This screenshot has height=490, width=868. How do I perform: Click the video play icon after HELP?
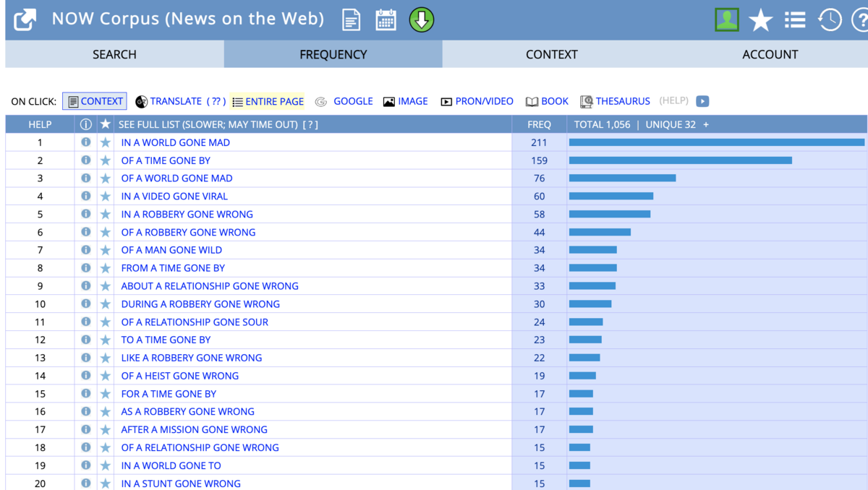tap(702, 101)
